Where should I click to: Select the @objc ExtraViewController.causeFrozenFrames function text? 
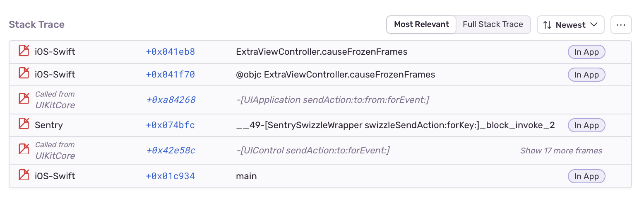point(335,75)
